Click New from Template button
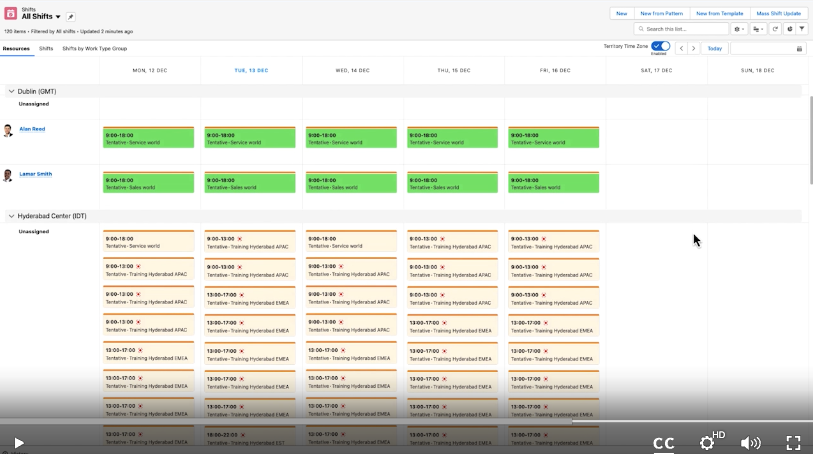The image size is (813, 454). point(720,13)
